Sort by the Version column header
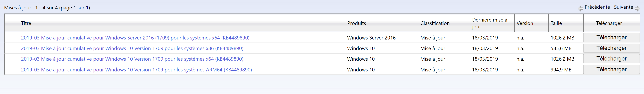This screenshot has width=644, height=94. [x=524, y=23]
